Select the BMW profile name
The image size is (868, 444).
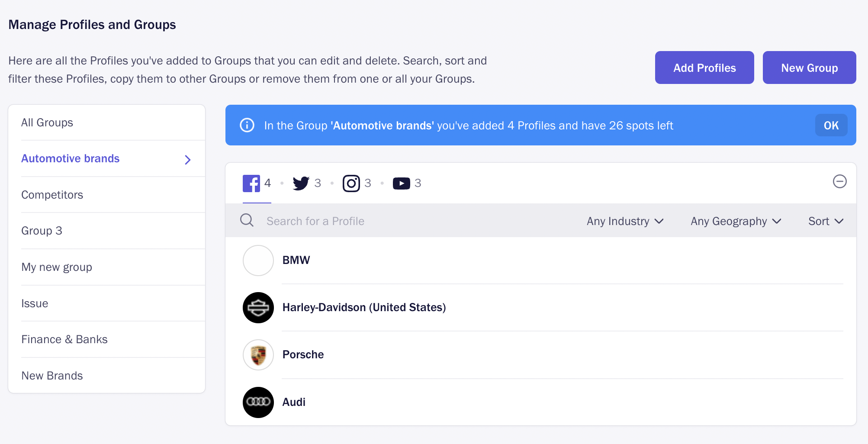(x=296, y=260)
